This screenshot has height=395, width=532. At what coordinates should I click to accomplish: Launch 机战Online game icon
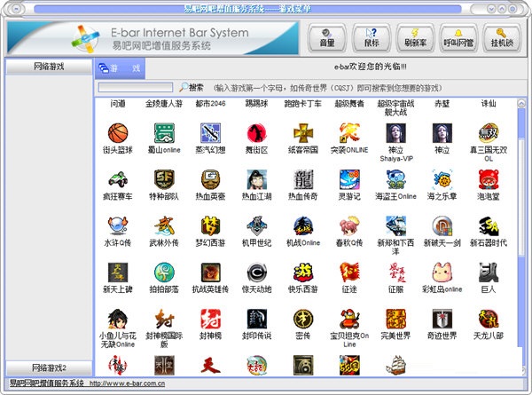coord(303,225)
